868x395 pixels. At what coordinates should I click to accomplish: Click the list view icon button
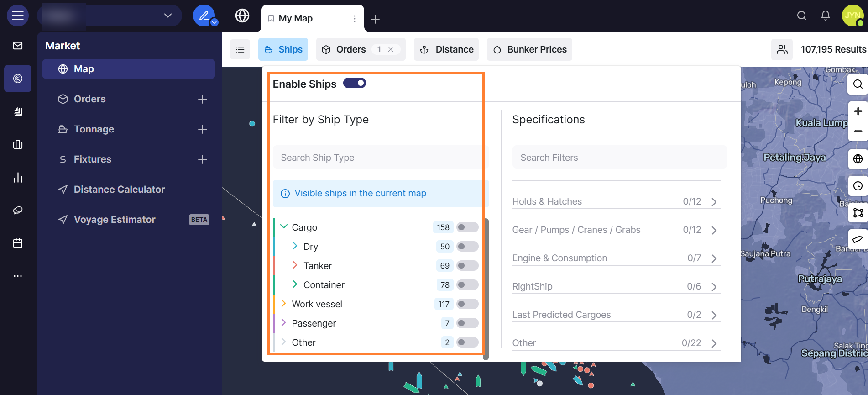pyautogui.click(x=240, y=49)
